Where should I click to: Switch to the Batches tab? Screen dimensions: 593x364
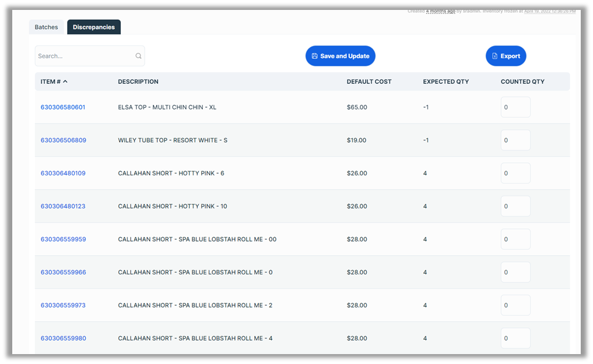coord(47,27)
